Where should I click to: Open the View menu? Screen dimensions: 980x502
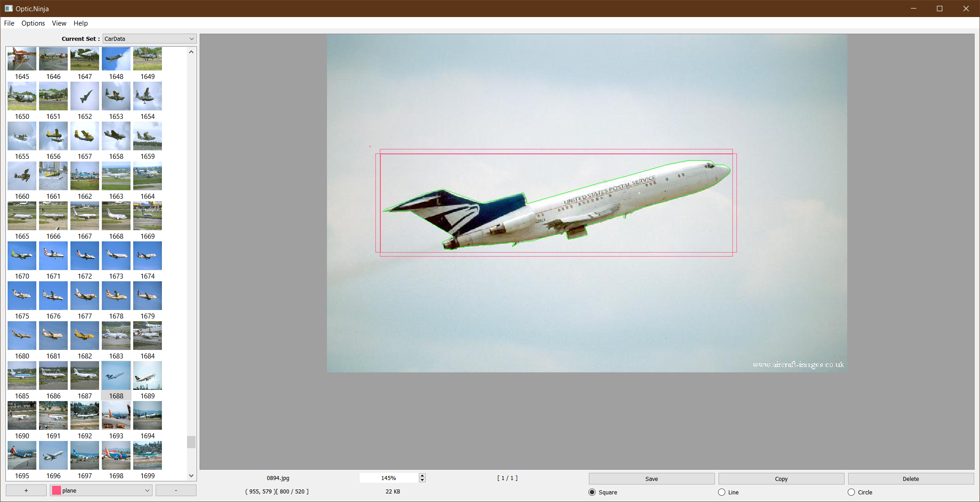coord(59,23)
